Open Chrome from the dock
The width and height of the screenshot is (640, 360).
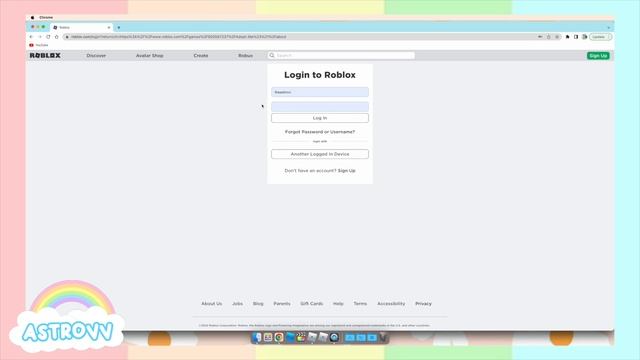tap(279, 338)
